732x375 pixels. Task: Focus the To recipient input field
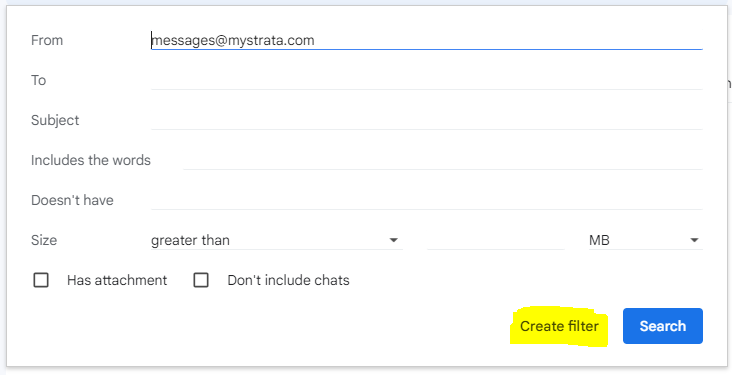click(x=427, y=80)
